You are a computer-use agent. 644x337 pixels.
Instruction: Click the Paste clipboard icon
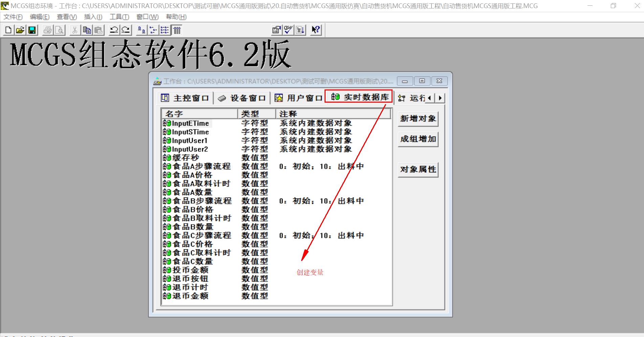pyautogui.click(x=98, y=30)
